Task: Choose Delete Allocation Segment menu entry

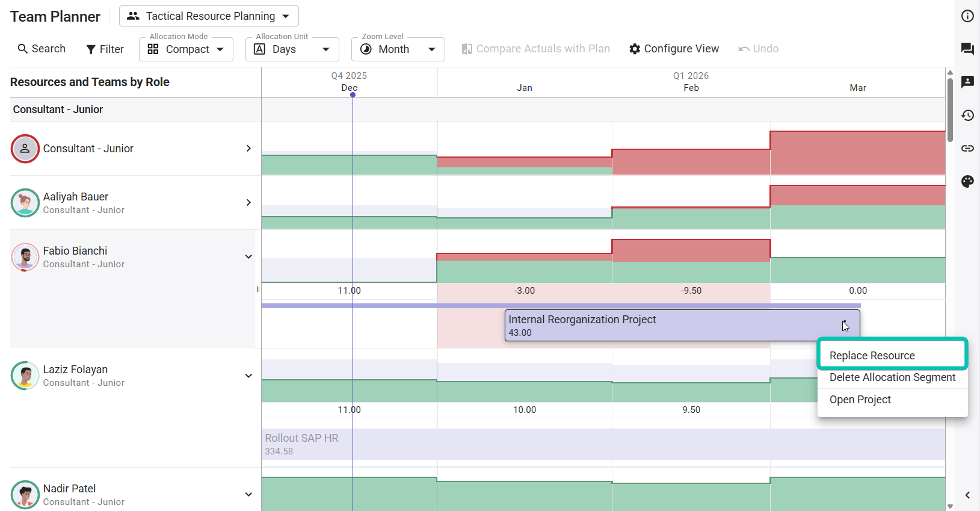Action: pos(892,377)
